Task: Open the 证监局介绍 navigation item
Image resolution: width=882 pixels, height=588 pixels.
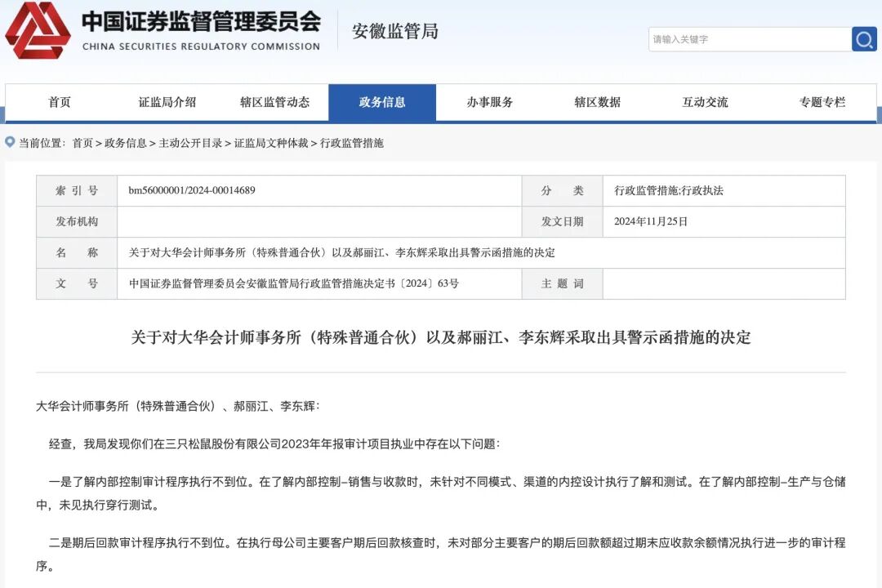Action: tap(167, 102)
